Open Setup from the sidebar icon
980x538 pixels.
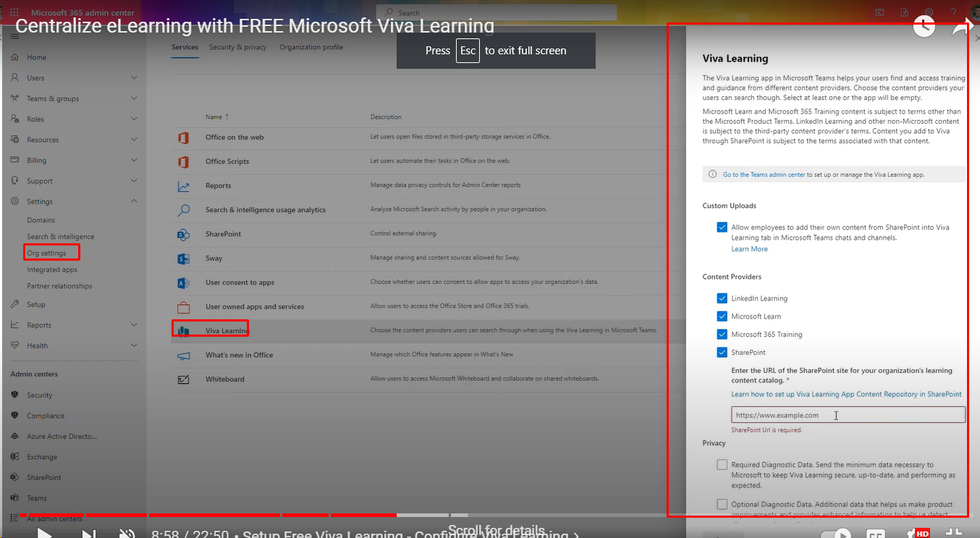pos(15,304)
